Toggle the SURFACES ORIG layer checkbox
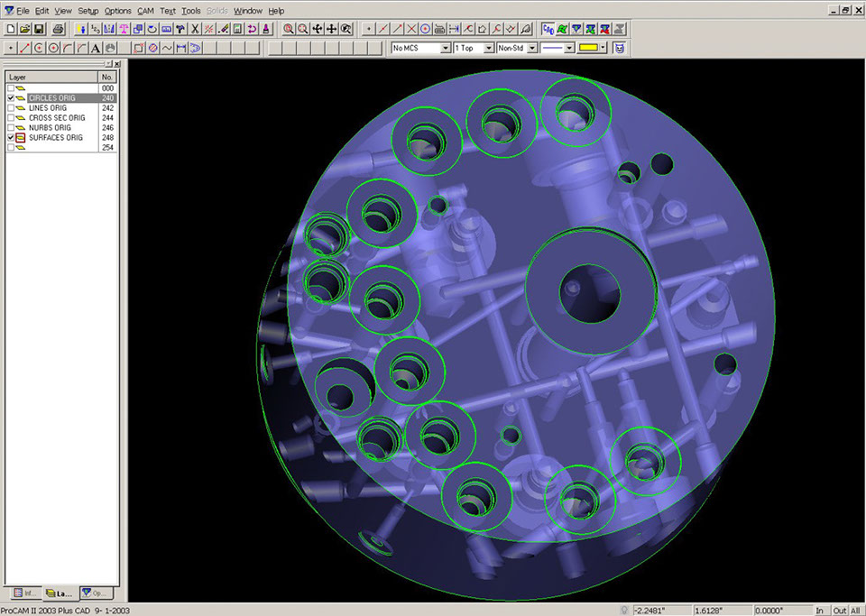Screen dimensions: 866x616 tap(11, 137)
